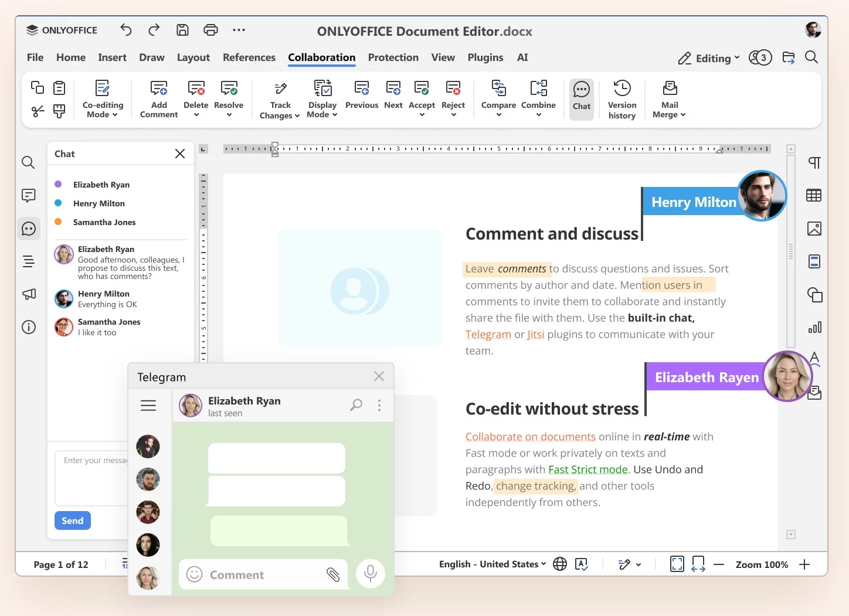Click the Print icon
This screenshot has width=849, height=616.
click(x=210, y=30)
